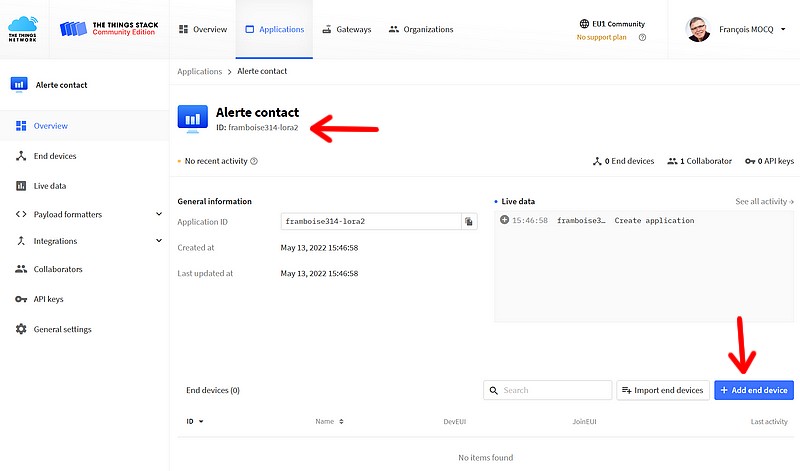Click the No support plan link

(601, 37)
